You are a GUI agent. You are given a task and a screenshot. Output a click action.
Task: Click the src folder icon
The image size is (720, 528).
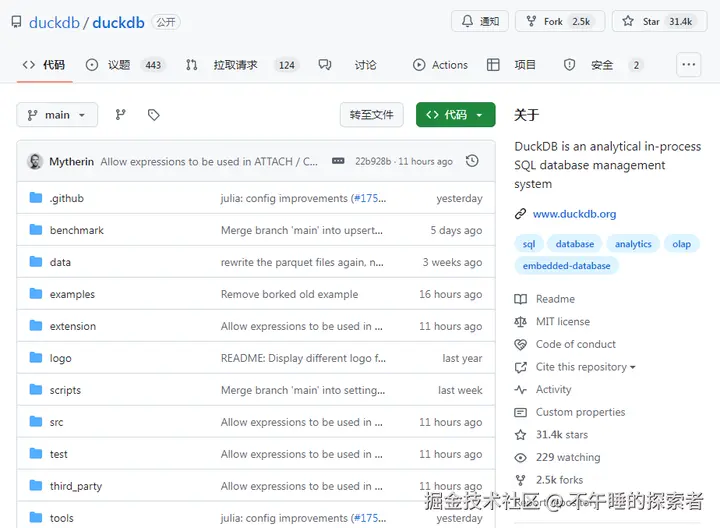point(36,421)
